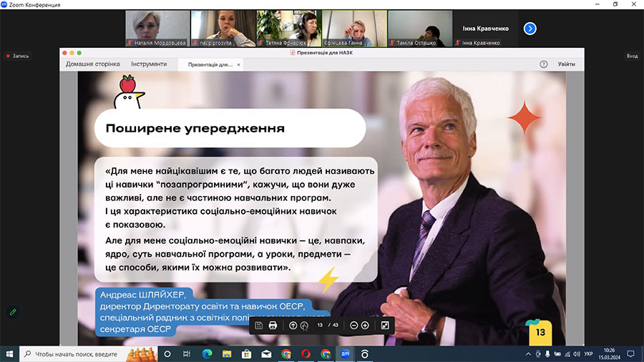The image size is (644, 362).
Task: Open the Інструменти tab
Action: click(x=149, y=64)
